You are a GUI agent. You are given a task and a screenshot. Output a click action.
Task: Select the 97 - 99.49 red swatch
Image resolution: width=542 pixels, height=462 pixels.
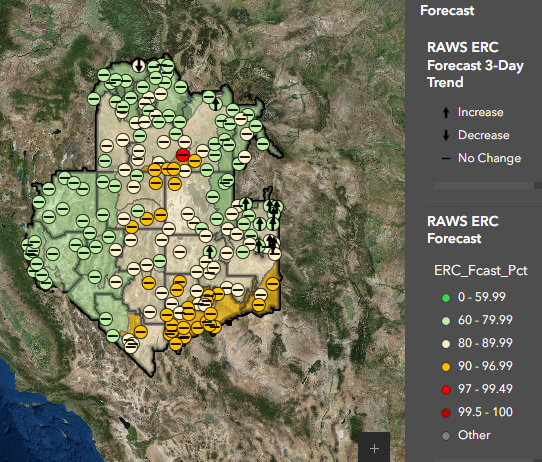point(446,390)
